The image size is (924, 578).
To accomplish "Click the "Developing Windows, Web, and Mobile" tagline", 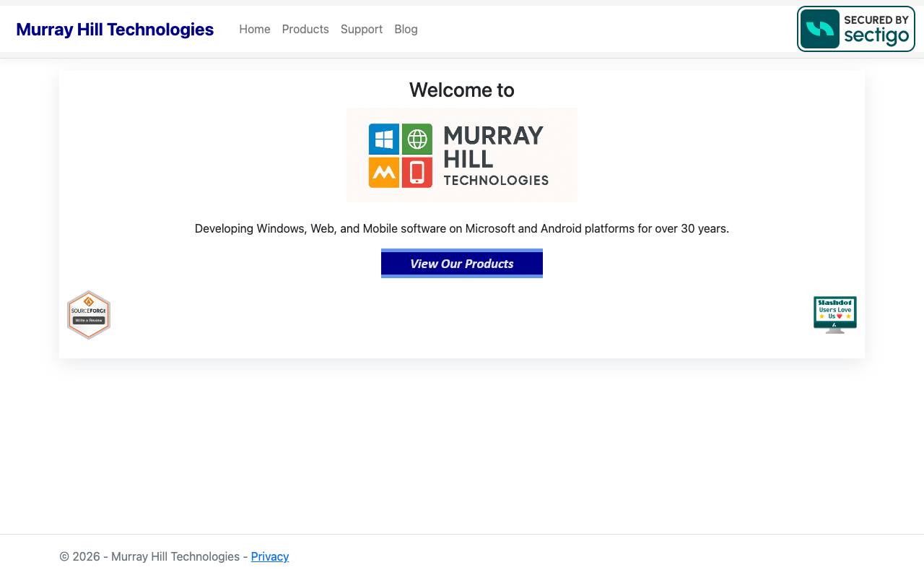I will pyautogui.click(x=462, y=228).
